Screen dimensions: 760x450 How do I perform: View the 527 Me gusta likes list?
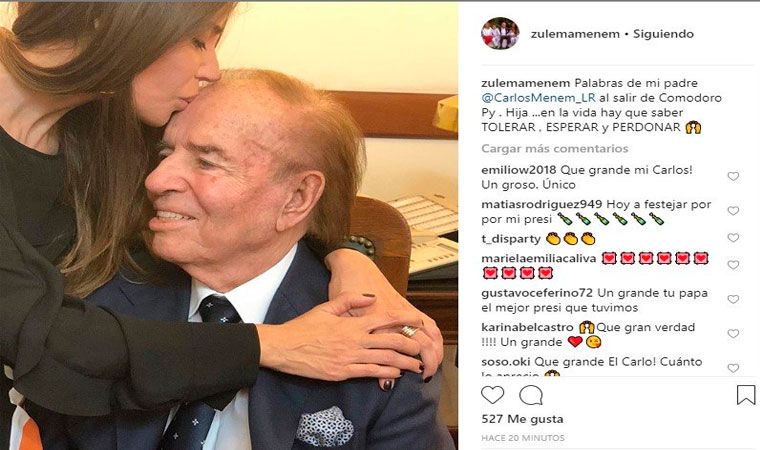tap(522, 419)
